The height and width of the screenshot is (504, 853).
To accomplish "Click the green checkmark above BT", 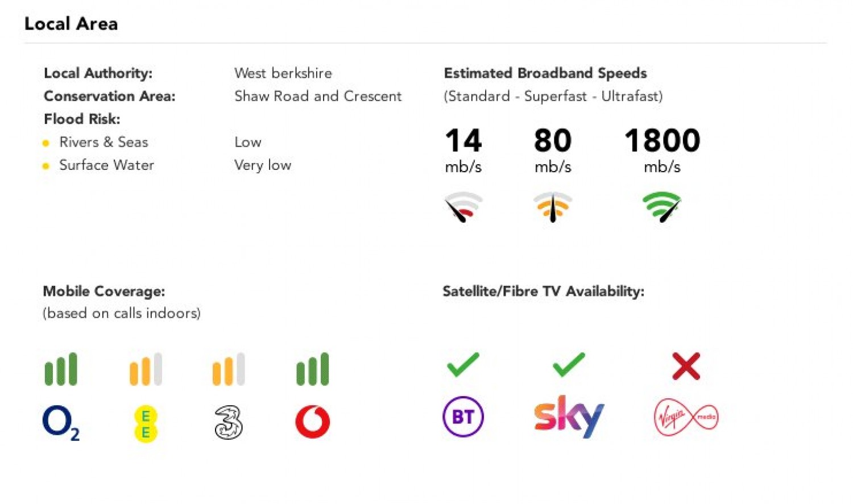I will pyautogui.click(x=463, y=365).
